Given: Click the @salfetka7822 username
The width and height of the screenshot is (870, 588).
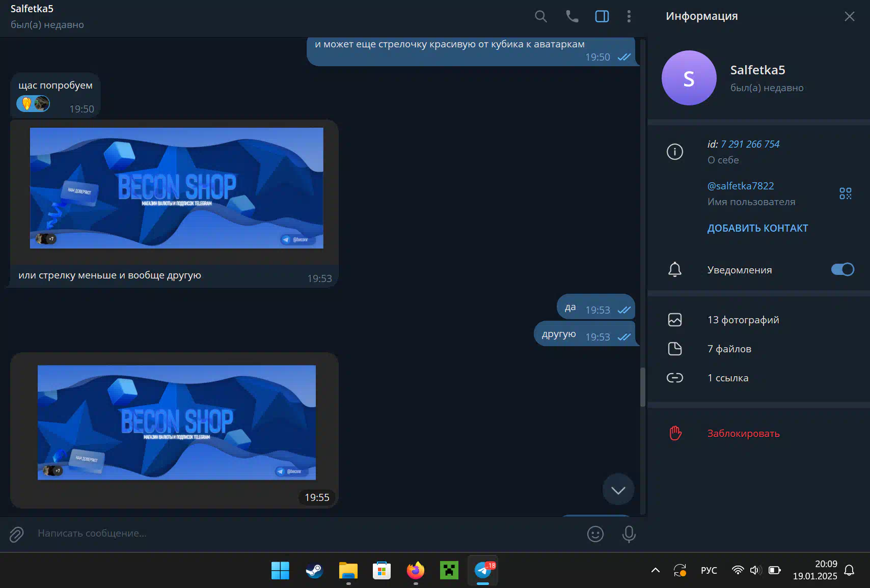Looking at the screenshot, I should [741, 186].
